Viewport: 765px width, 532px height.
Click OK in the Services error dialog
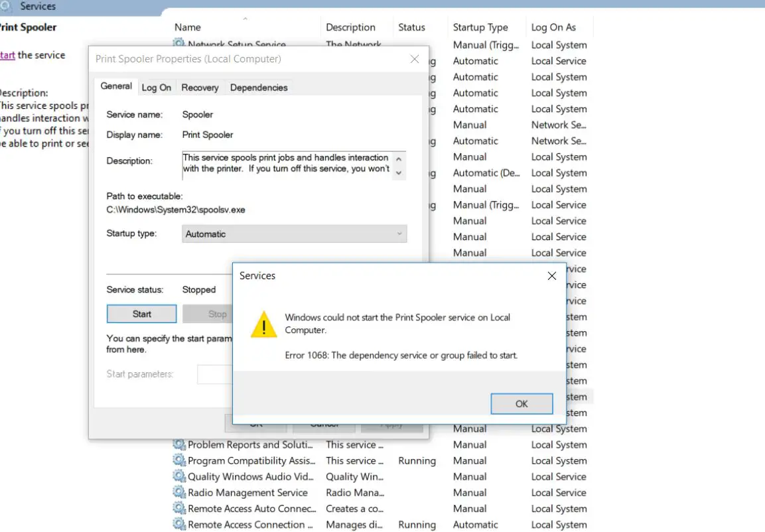point(522,404)
